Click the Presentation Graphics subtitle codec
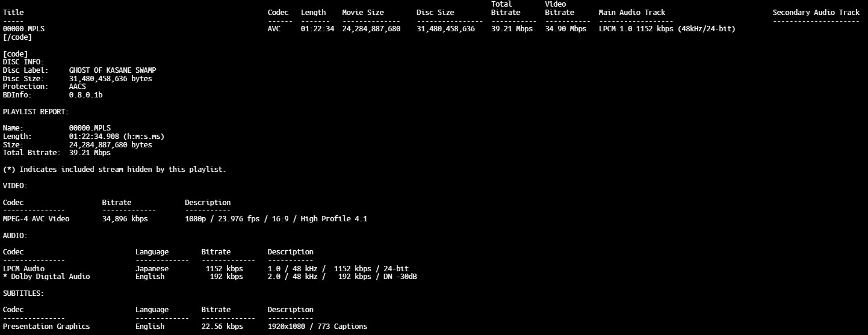 pos(46,327)
